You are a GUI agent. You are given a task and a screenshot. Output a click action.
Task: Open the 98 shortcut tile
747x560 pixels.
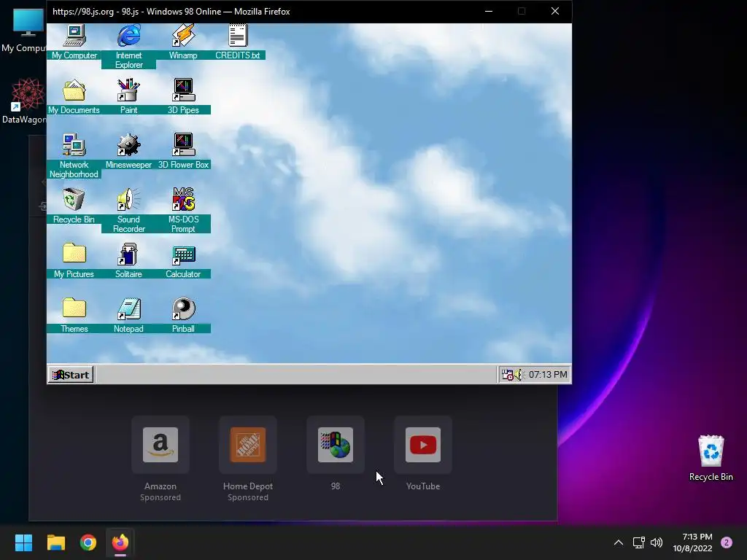(x=336, y=445)
